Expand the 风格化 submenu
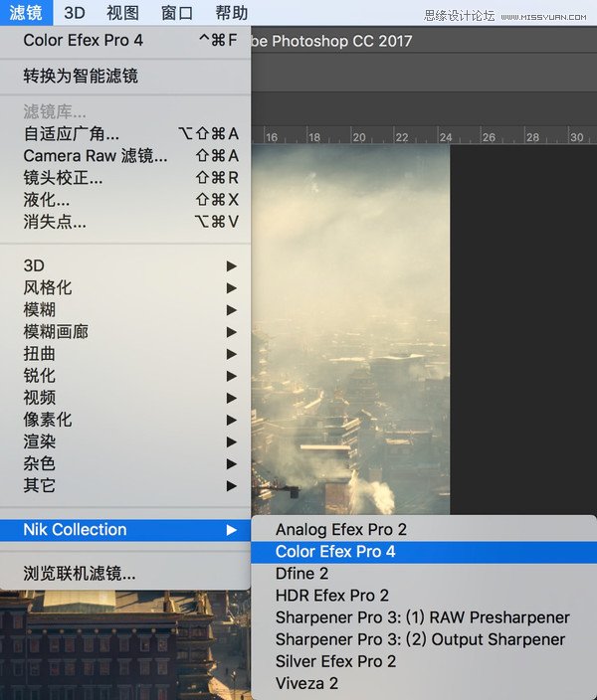 click(x=125, y=287)
